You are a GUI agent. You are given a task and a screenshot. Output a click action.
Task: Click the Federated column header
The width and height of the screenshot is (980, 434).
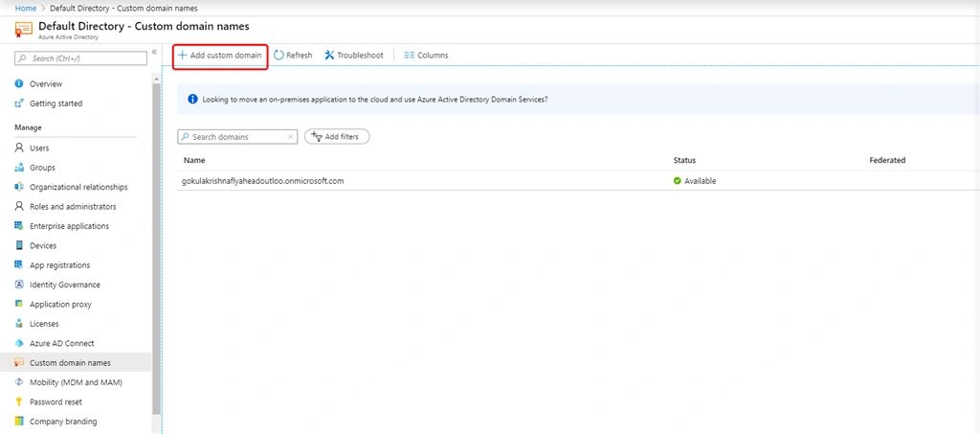(x=887, y=160)
